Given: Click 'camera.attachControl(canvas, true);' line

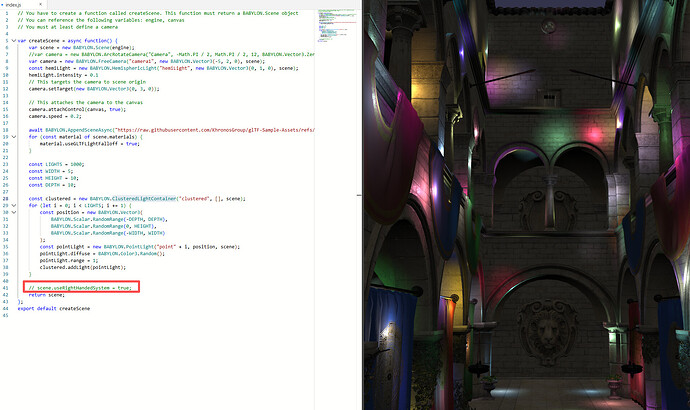Looking at the screenshot, I should tap(77, 110).
